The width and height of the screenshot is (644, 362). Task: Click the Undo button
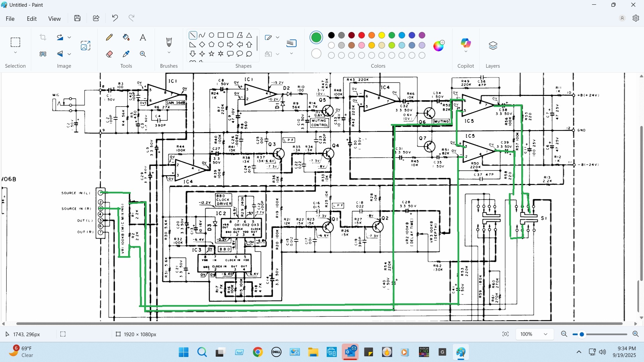tap(115, 18)
